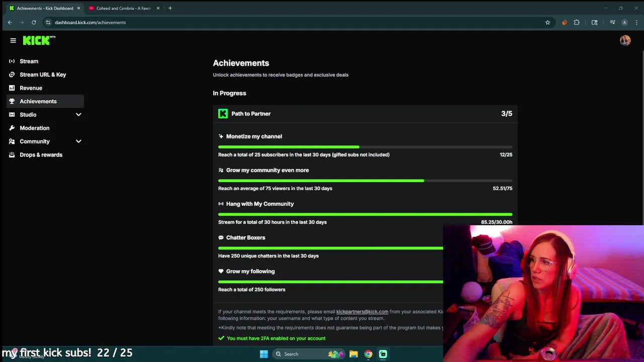Click the sparkle icon beside Monetize my channel

pyautogui.click(x=221, y=136)
